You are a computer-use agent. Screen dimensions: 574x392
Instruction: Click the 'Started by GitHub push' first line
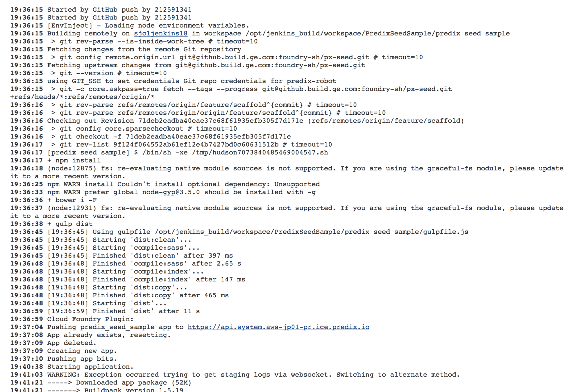pyautogui.click(x=101, y=10)
